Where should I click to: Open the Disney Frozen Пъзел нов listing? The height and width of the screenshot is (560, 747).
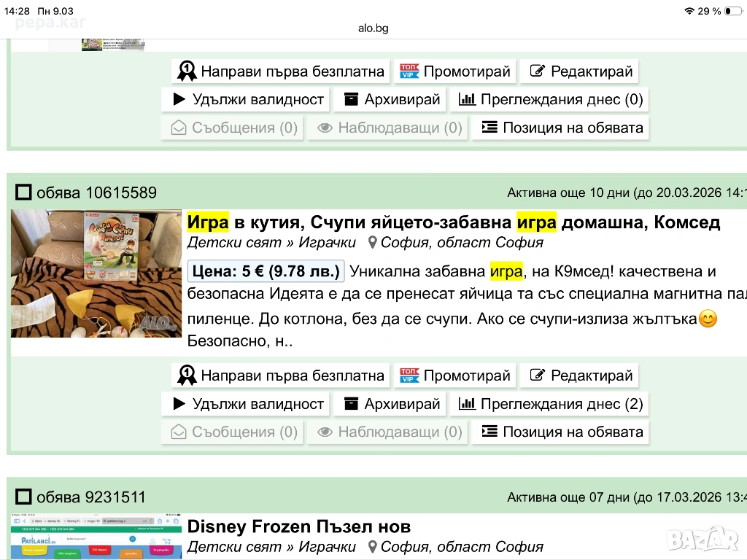[x=298, y=526]
